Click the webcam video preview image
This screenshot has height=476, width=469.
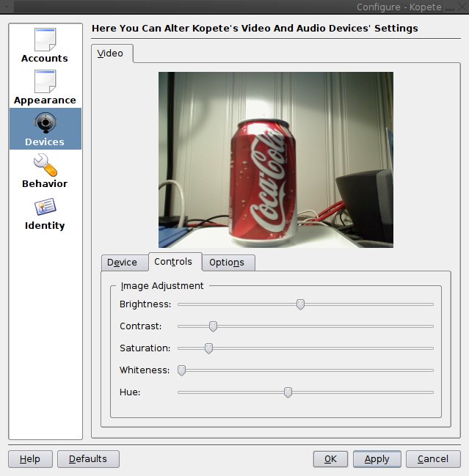point(276,160)
